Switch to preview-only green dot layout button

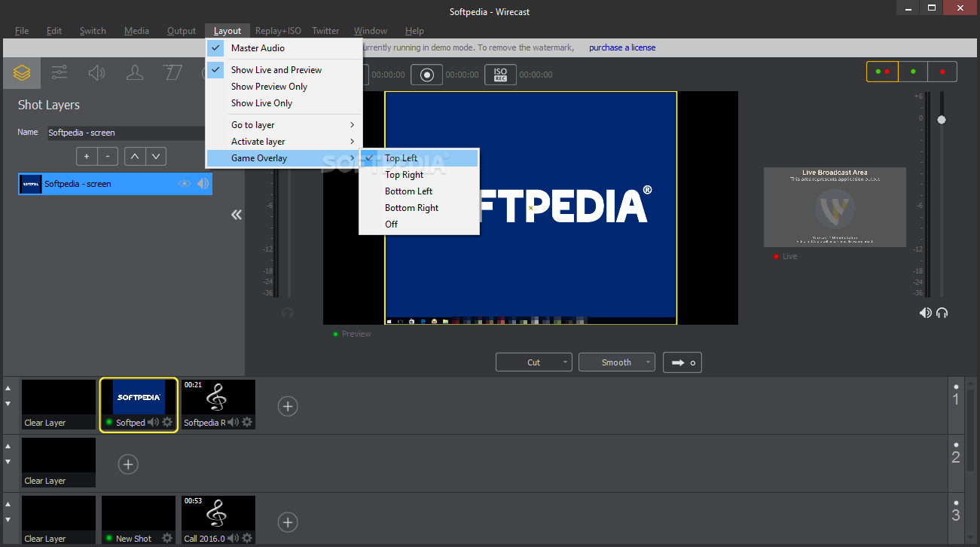pos(913,72)
